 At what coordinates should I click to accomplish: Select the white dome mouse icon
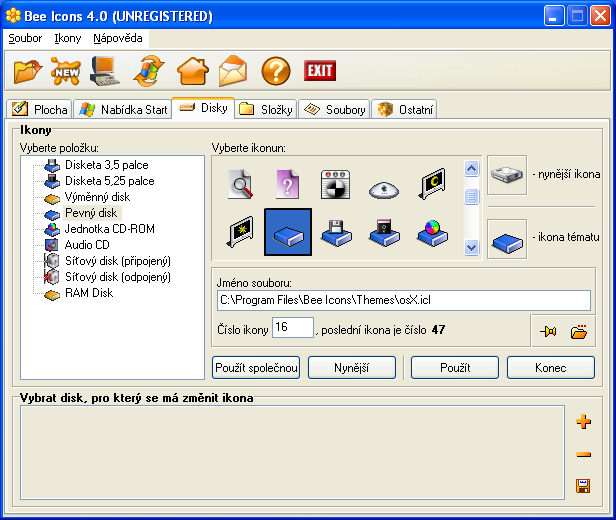click(x=384, y=190)
